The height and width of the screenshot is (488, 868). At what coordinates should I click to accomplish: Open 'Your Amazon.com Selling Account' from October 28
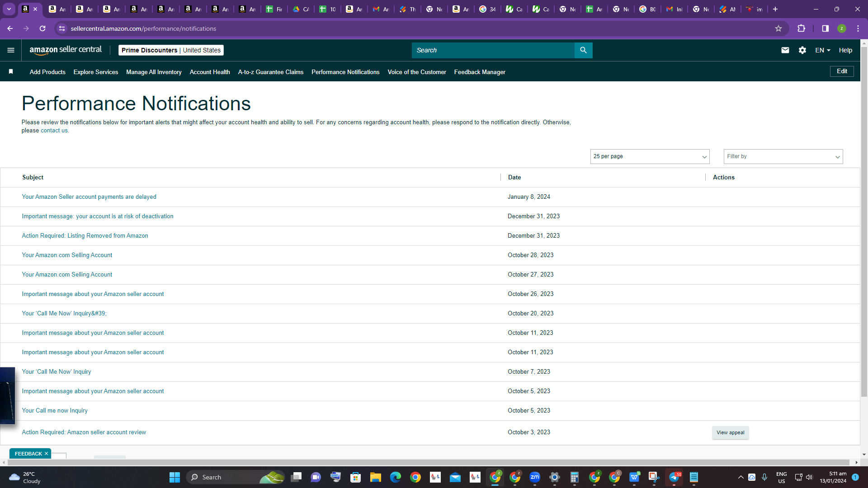[x=67, y=255]
